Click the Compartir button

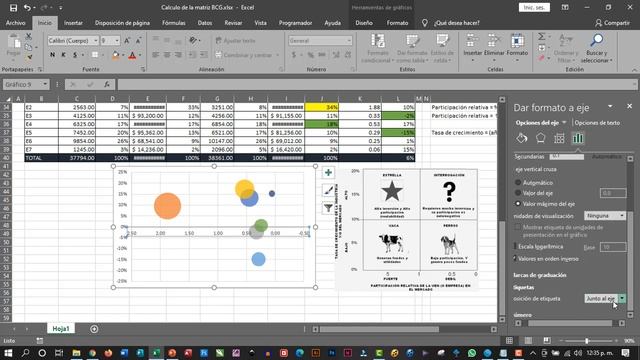[612, 23]
